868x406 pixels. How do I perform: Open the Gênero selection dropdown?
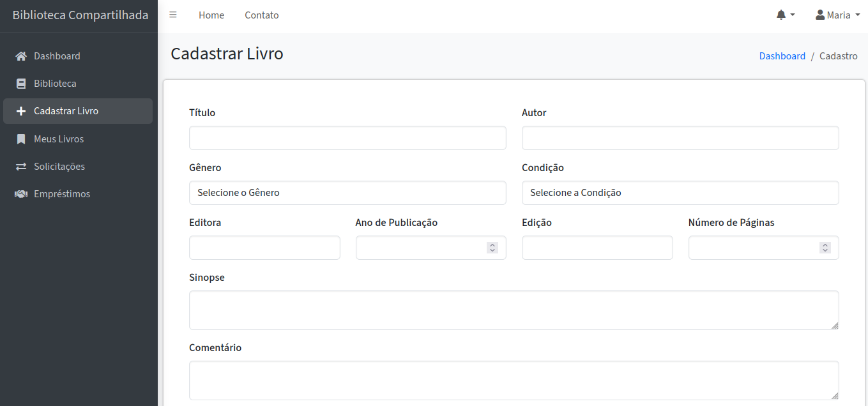click(347, 192)
